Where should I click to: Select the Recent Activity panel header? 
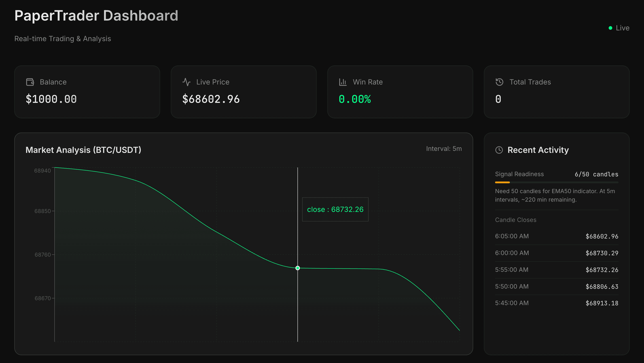point(538,150)
